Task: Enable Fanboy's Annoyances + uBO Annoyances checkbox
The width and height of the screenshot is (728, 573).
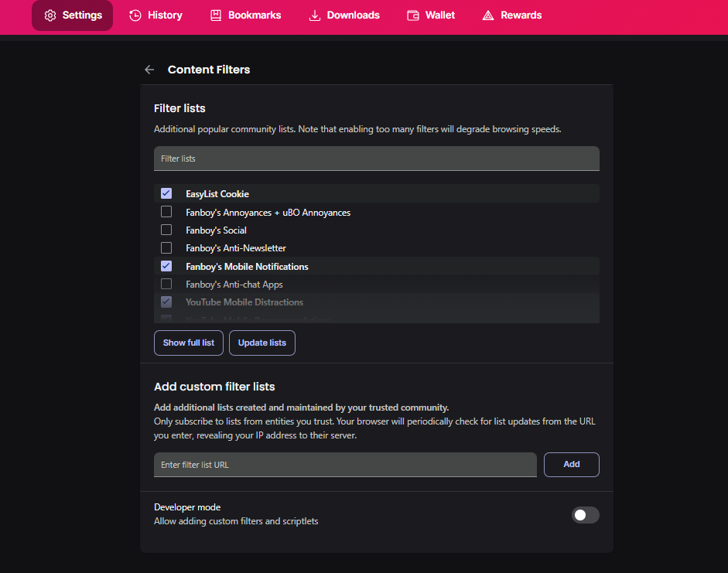Action: coord(166,212)
